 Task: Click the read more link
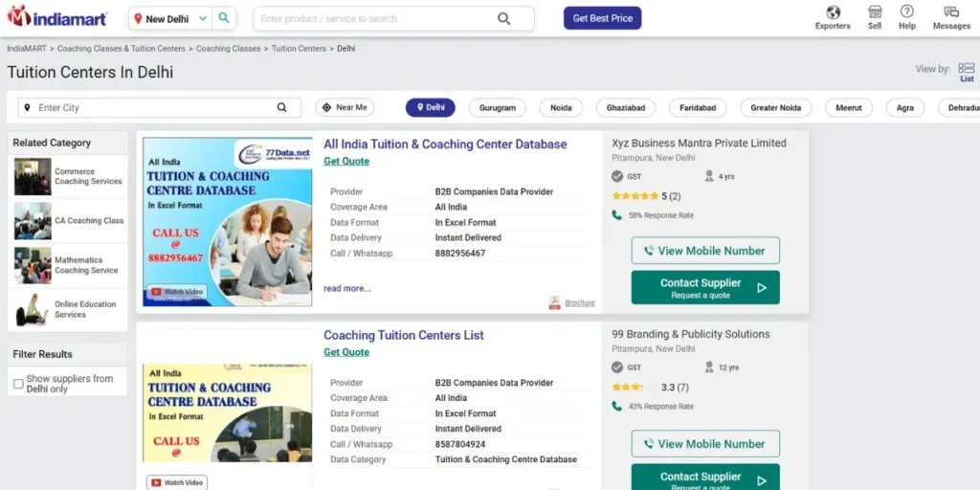(346, 289)
